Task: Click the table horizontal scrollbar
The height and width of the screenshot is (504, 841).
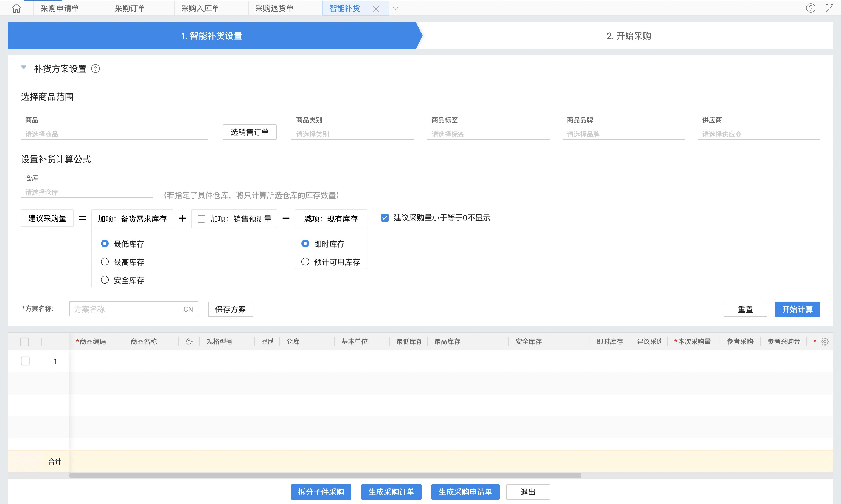Action: pyautogui.click(x=325, y=475)
